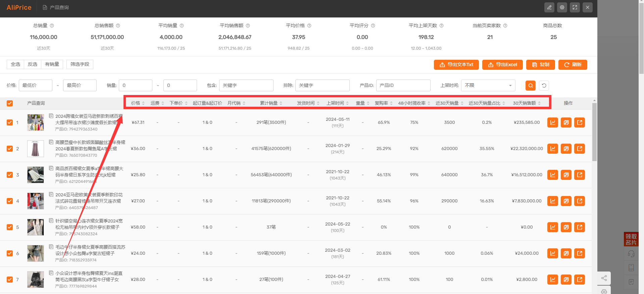The height and width of the screenshot is (294, 644).
Task: Click 全选 selection option
Action: (15, 64)
